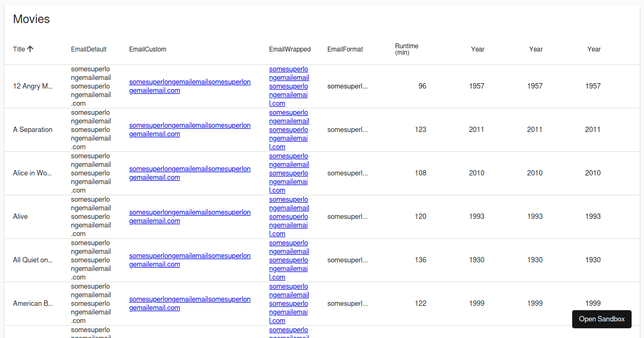
Task: Click the sort arrow next to Title
Action: (x=31, y=49)
